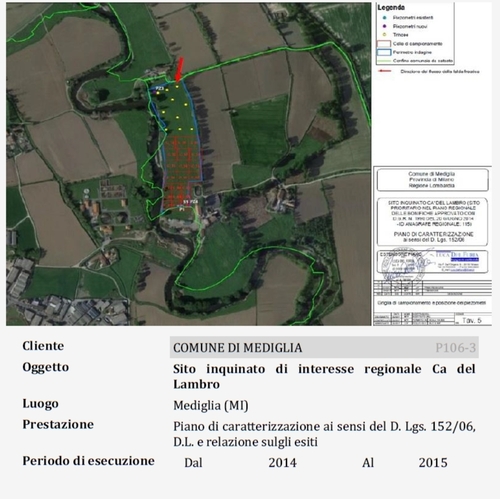This screenshot has width=500, height=499.
Task: Click the "Luogo" label
Action: 40,404
